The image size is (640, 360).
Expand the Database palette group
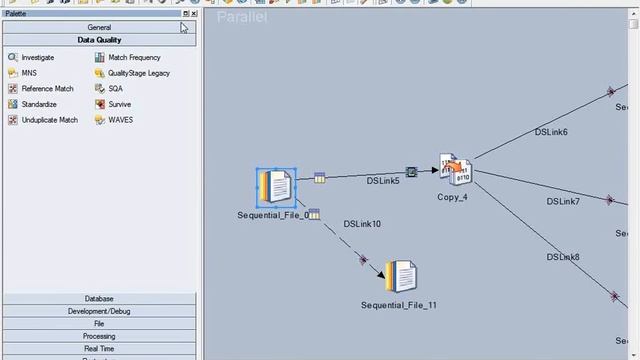[x=99, y=299]
